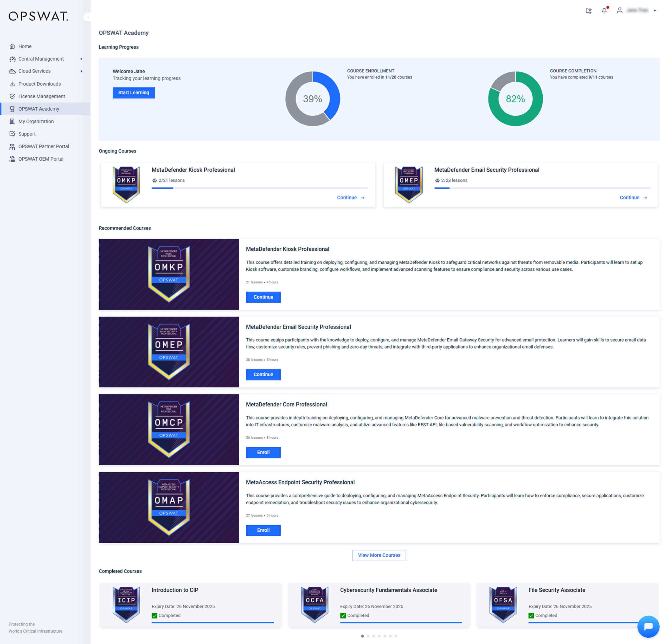This screenshot has width=668, height=644.
Task: Open My Organization in the sidebar
Action: pos(36,121)
